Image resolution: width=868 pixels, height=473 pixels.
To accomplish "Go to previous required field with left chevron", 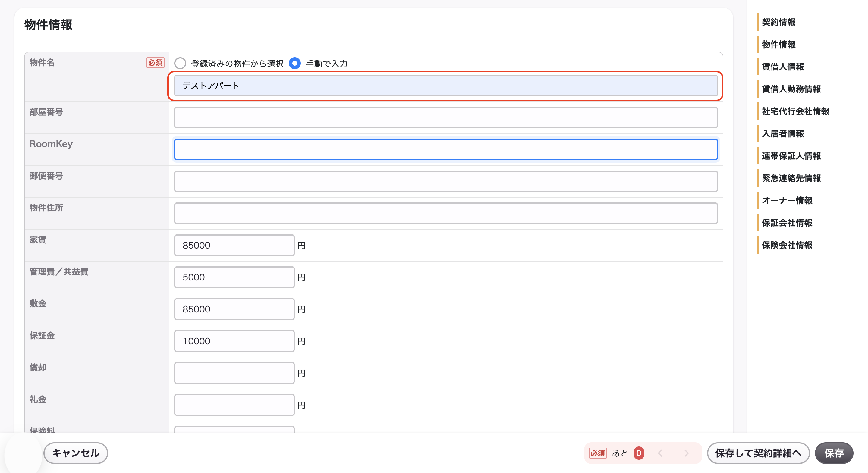I will click(x=660, y=453).
